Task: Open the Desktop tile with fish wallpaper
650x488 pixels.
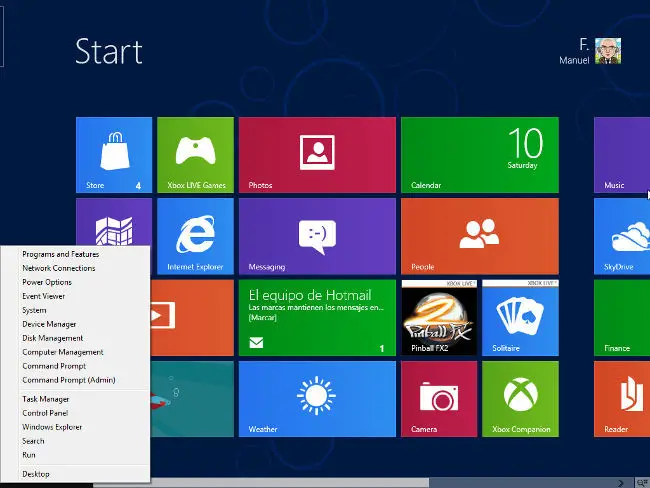Action: [192, 399]
